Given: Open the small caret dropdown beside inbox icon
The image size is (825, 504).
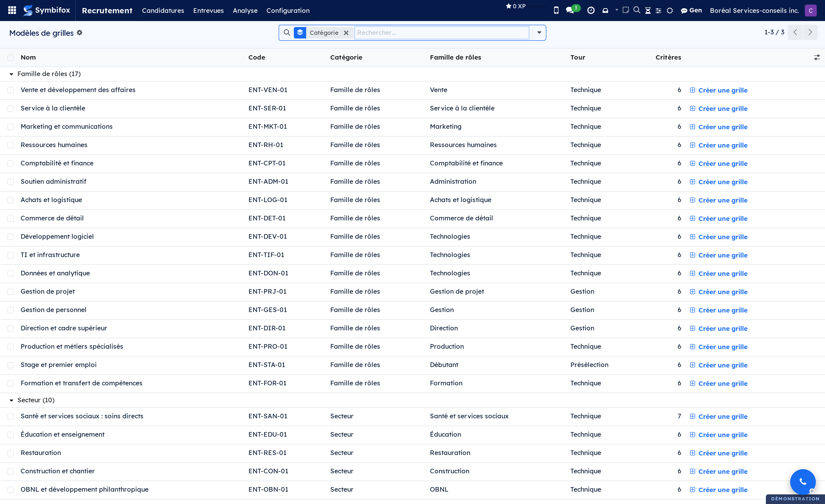Looking at the screenshot, I should 616,10.
